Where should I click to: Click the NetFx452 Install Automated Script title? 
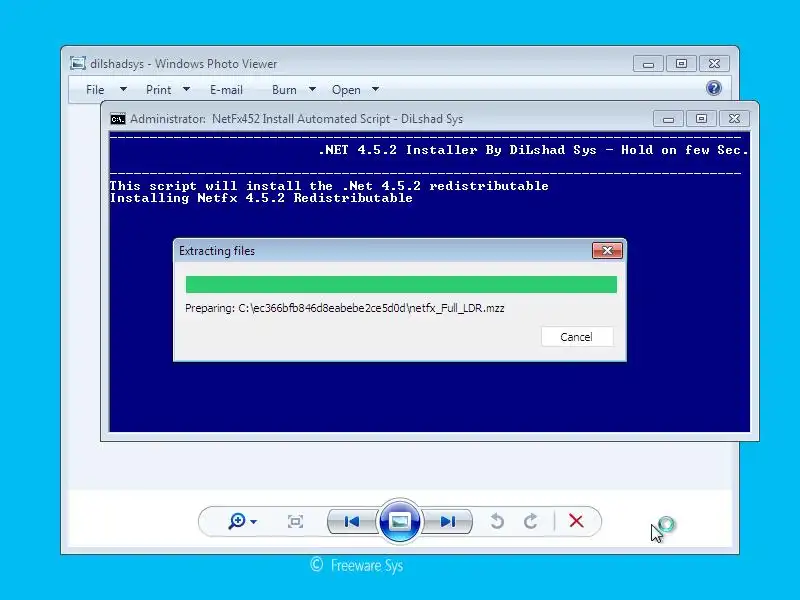point(296,119)
